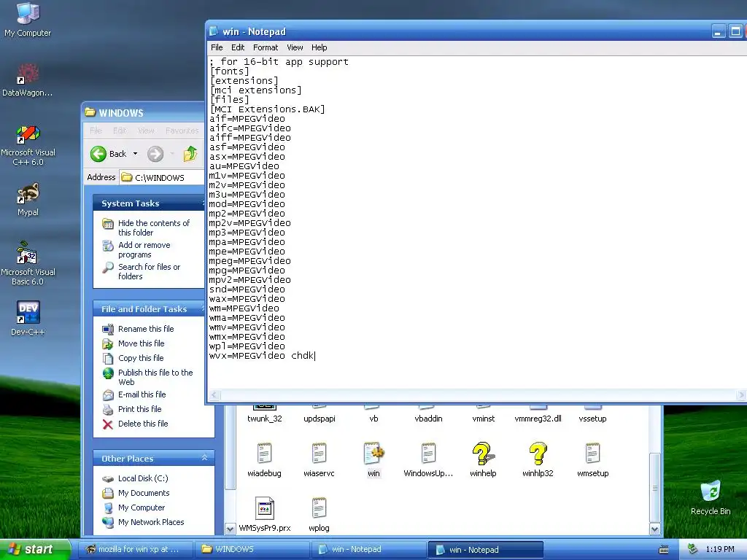Click Hide the contents of this folder
747x560 pixels.
click(153, 227)
